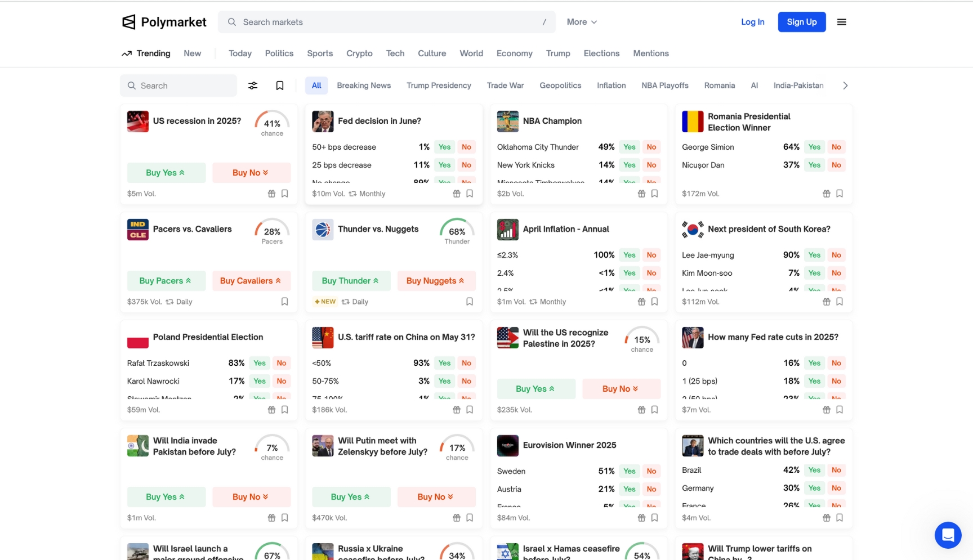Click gift icon on Eurovision Winner card
Image resolution: width=973 pixels, height=560 pixels.
pos(641,518)
